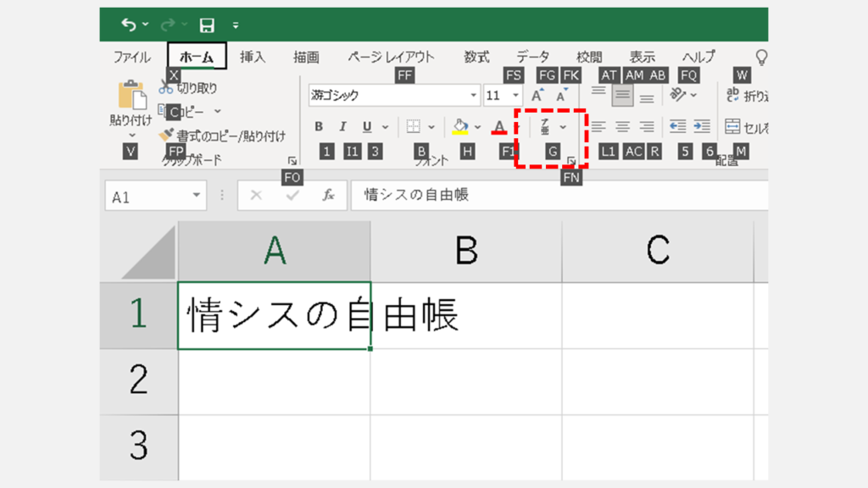Screen dimensions: 868x488
Task: Open the clipboard group dialog launcher
Action: point(292,161)
